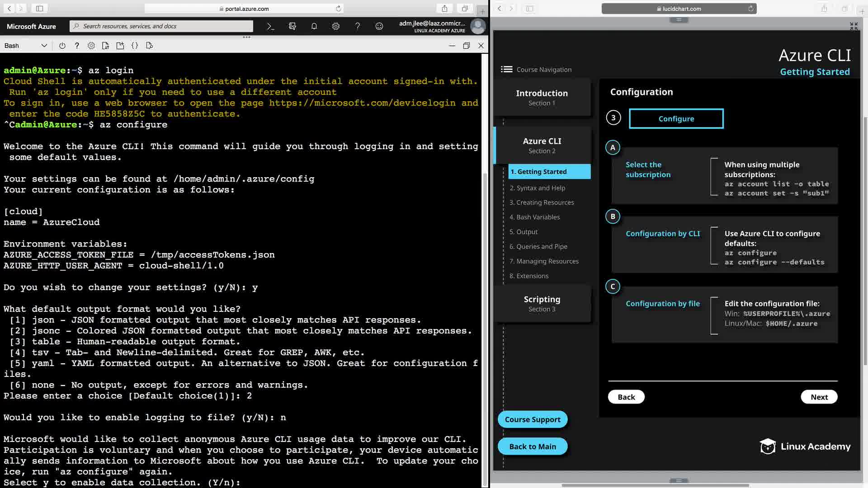Screen dimensions: 868x488
Task: Click the Azure search resources field
Action: (163, 26)
